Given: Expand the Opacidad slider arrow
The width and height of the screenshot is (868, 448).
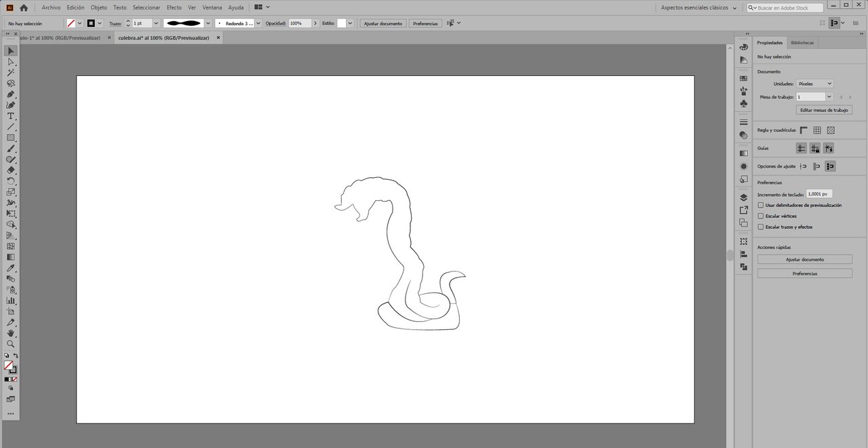Looking at the screenshot, I should (315, 23).
